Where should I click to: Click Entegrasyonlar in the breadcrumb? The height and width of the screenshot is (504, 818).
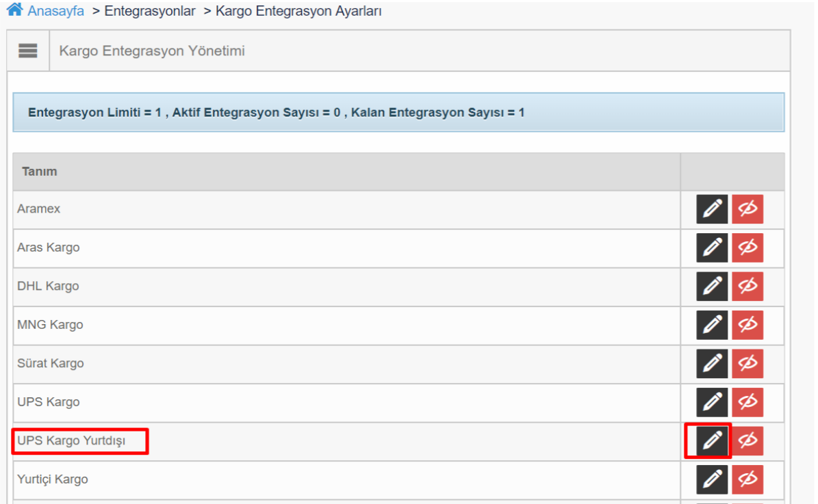pyautogui.click(x=150, y=11)
